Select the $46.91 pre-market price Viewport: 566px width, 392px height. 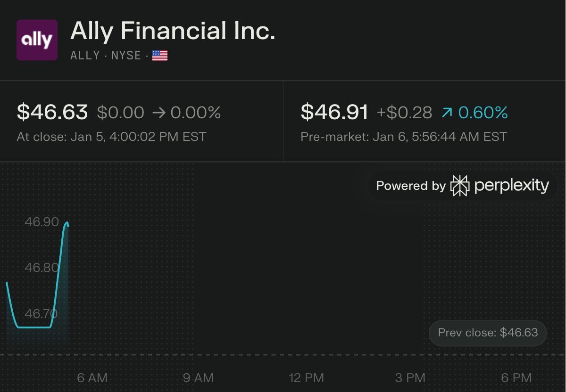click(334, 112)
